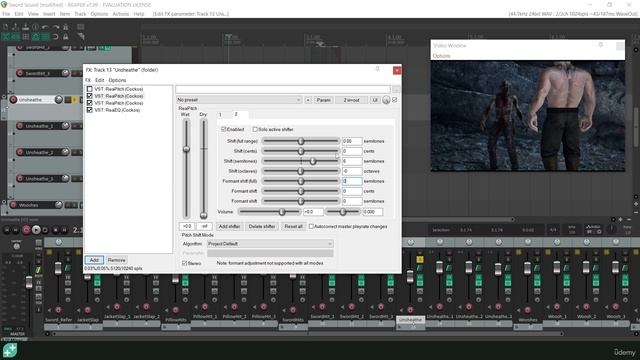This screenshot has width=640, height=360.
Task: Click the transport Record button
Action: point(26,230)
